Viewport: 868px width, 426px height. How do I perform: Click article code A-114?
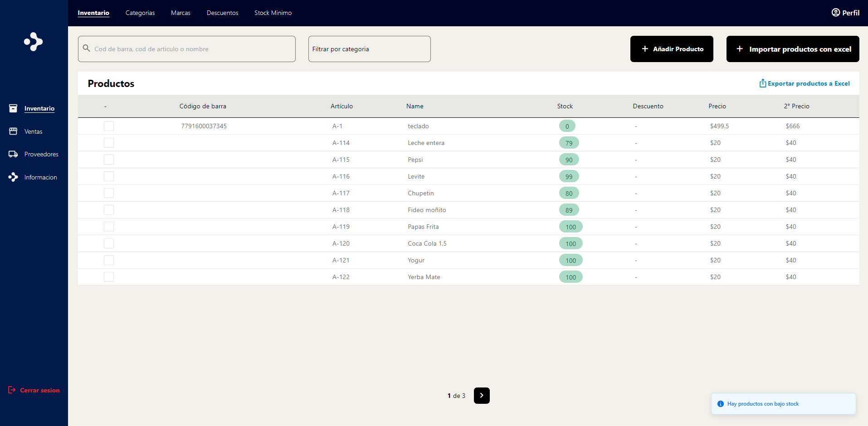tap(341, 143)
